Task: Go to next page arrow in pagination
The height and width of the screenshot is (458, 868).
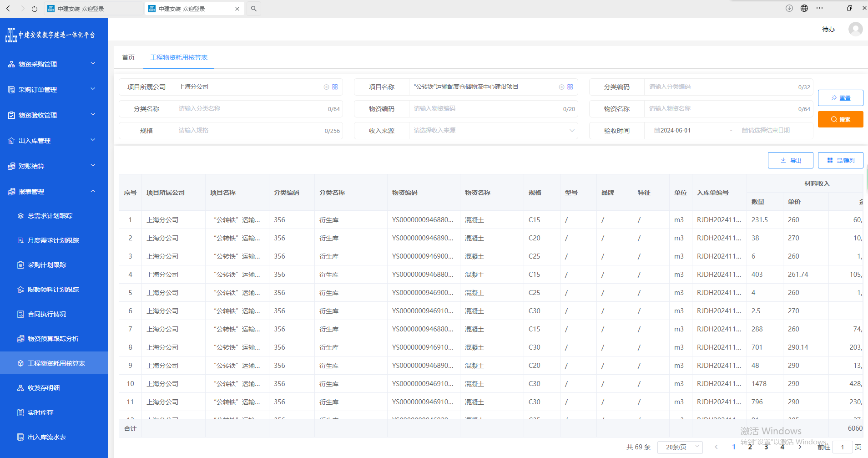Action: [x=800, y=447]
